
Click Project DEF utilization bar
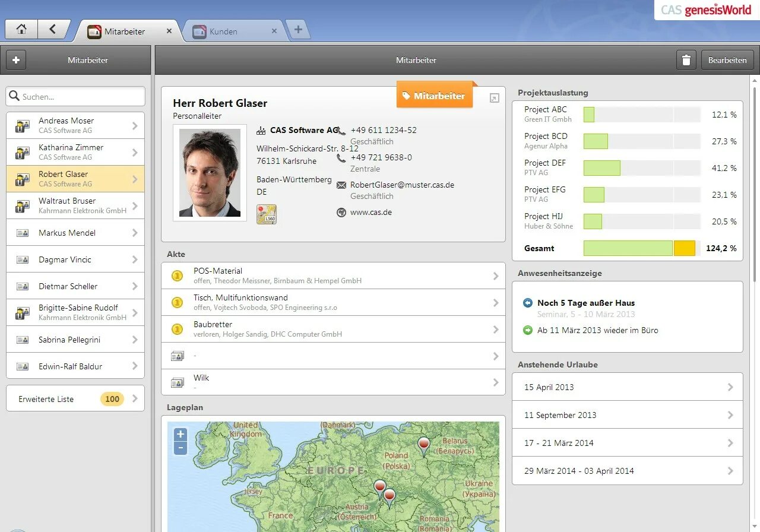pos(642,168)
